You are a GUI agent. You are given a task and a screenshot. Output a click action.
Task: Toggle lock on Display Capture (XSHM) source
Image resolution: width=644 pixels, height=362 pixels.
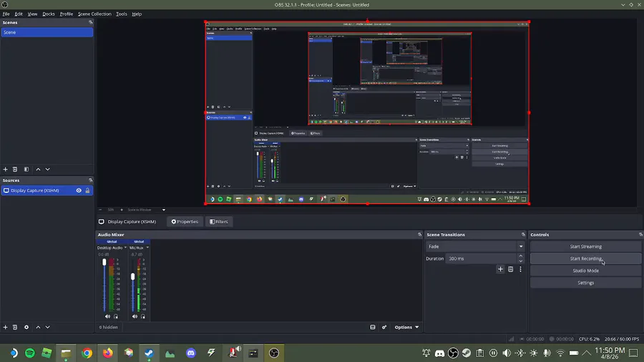[x=87, y=190]
